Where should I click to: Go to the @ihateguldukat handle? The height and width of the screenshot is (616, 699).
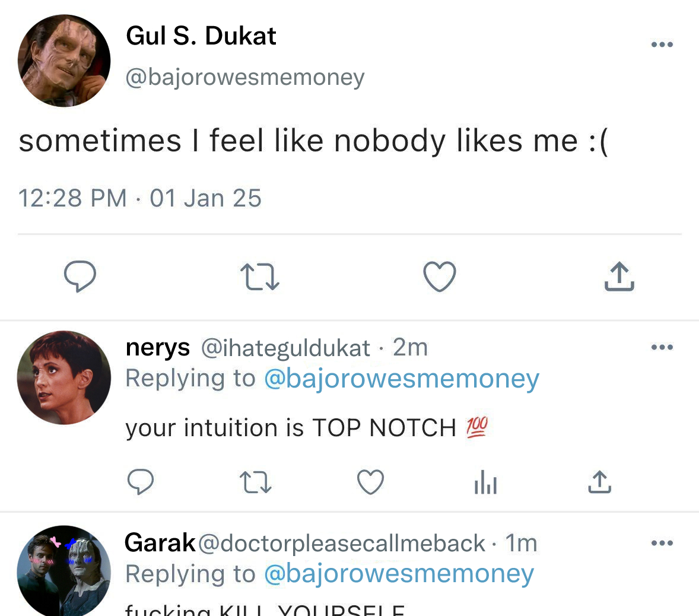click(x=285, y=348)
